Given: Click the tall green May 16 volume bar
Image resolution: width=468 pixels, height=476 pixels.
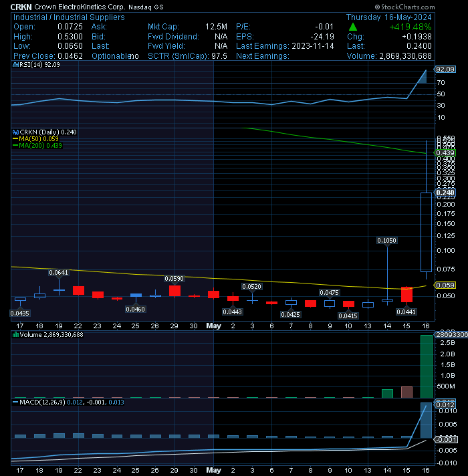Looking at the screenshot, I should [x=427, y=366].
